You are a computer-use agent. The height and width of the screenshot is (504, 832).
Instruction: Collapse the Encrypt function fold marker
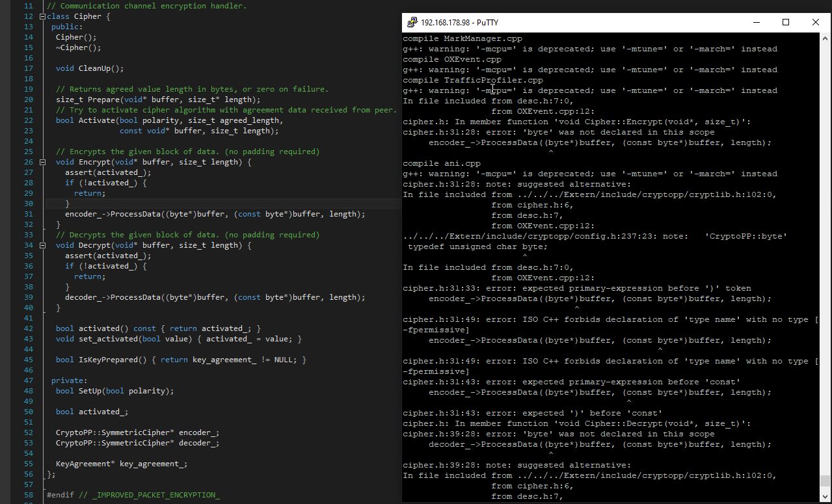pos(42,162)
